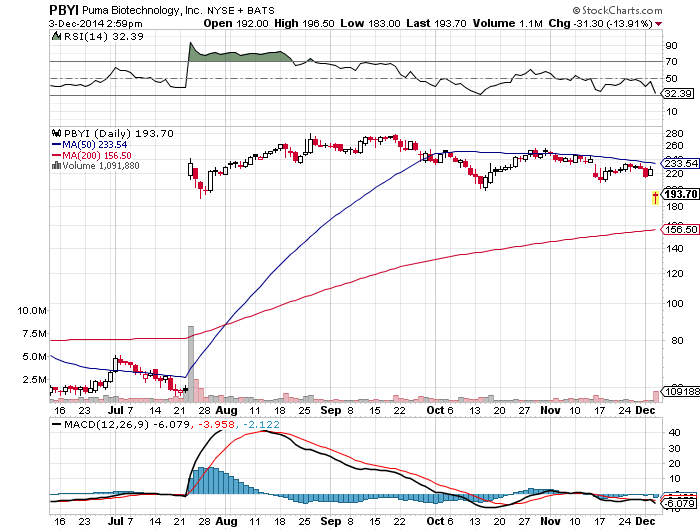The height and width of the screenshot is (530, 700).
Task: Click the green overbought RSI shaded area
Action: (x=239, y=56)
